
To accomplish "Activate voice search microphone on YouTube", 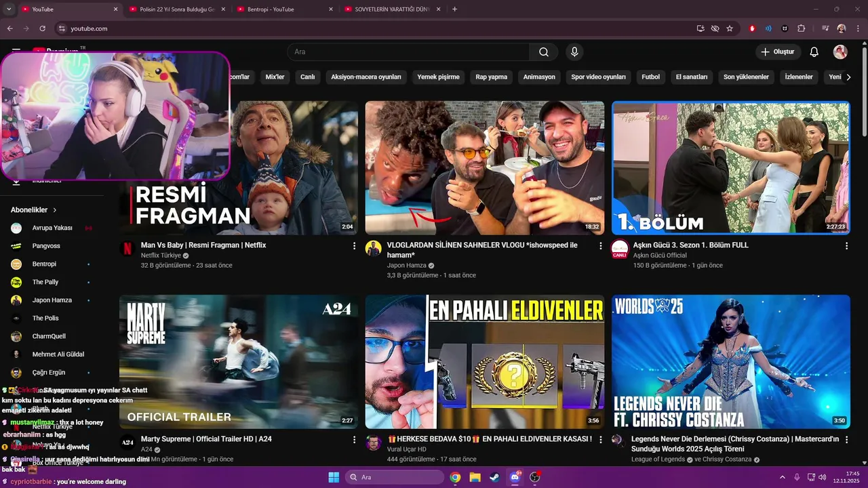I will (574, 52).
